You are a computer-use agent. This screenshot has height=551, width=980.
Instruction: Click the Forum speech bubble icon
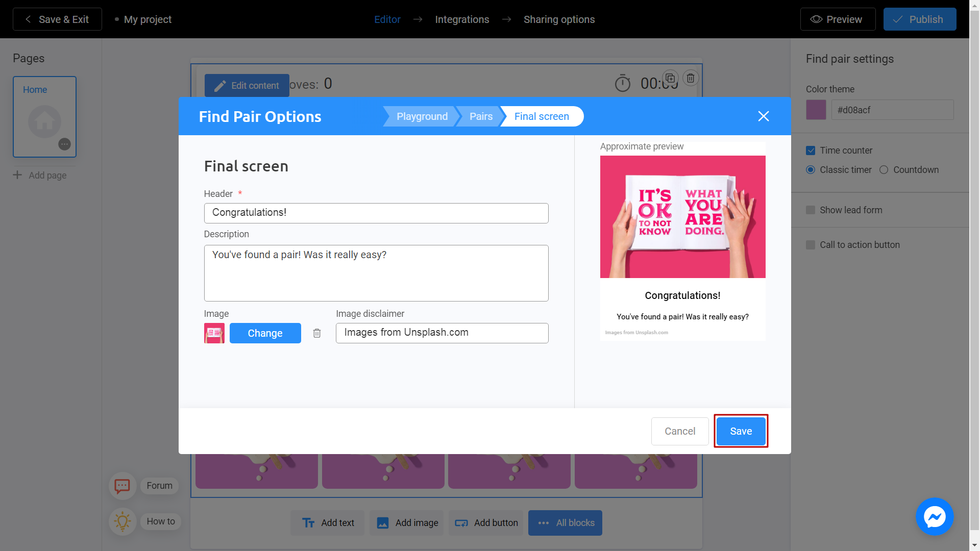121,485
